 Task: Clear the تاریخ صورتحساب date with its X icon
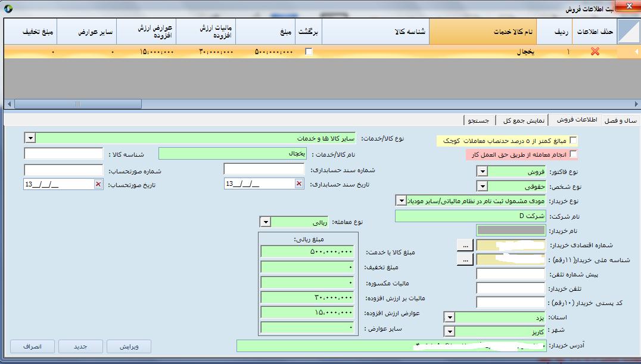tap(98, 184)
